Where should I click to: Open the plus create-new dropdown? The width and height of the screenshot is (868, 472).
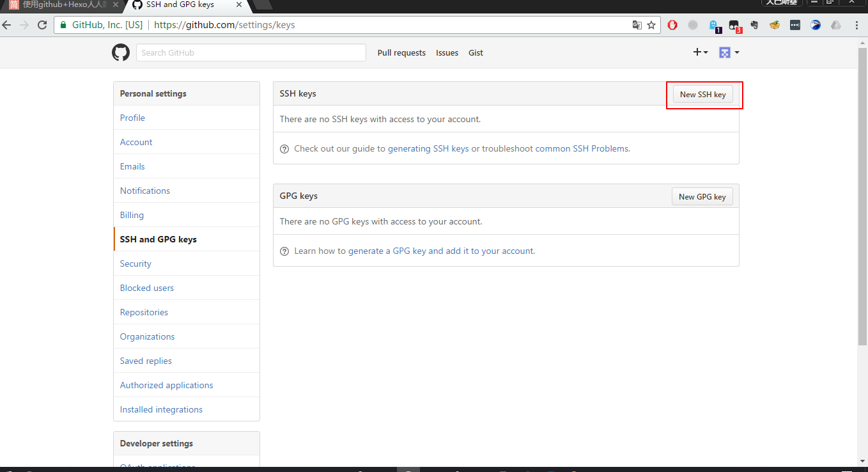[701, 52]
